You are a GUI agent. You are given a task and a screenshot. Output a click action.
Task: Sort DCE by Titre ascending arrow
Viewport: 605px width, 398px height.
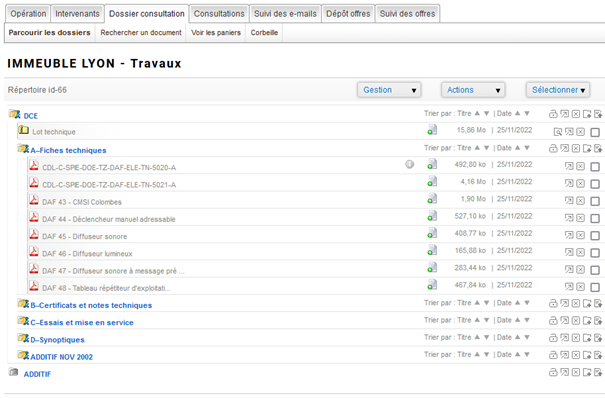pyautogui.click(x=477, y=113)
